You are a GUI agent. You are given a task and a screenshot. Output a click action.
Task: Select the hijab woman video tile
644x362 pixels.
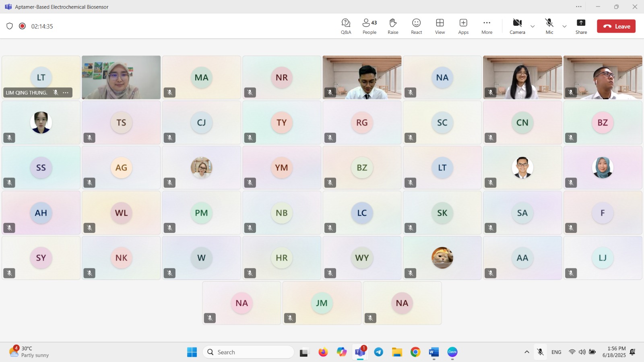click(x=121, y=77)
